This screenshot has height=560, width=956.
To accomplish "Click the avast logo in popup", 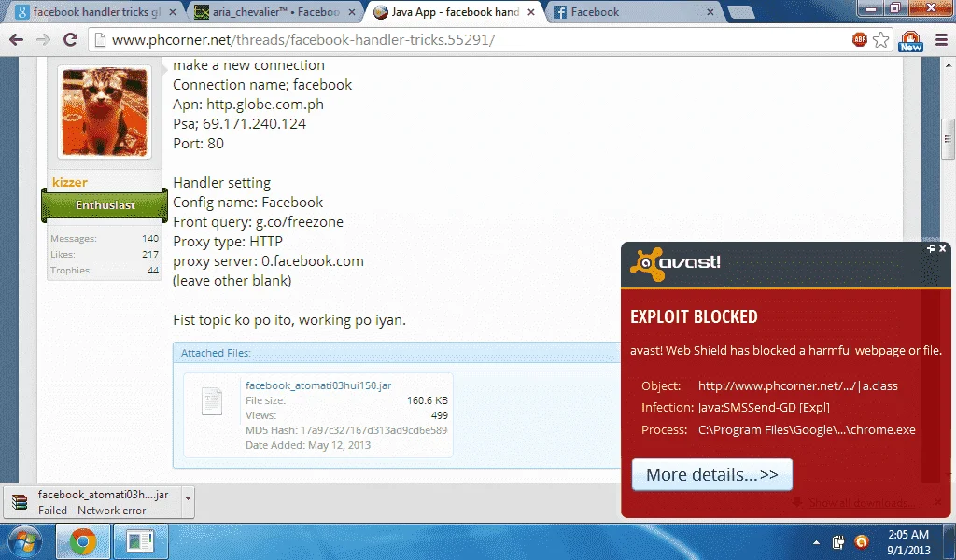I will (x=676, y=264).
